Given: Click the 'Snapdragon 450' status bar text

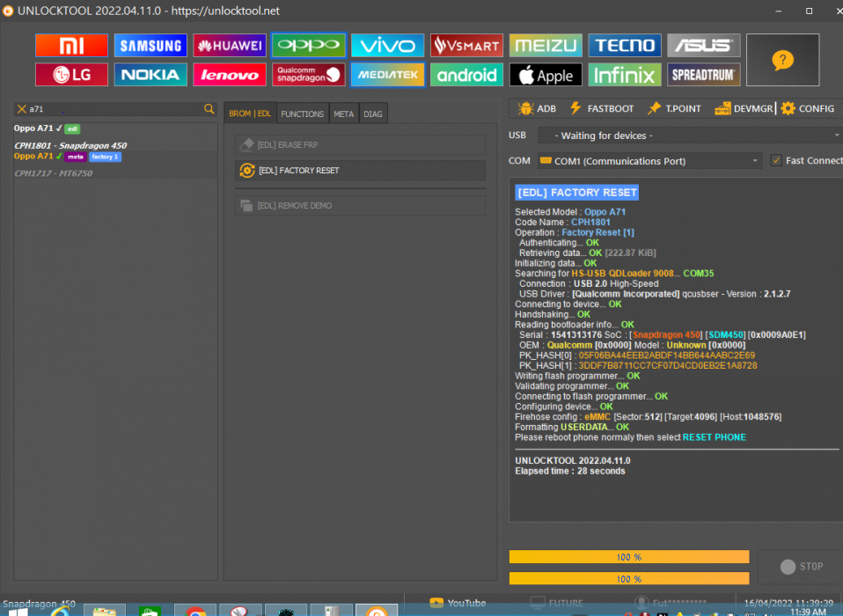Looking at the screenshot, I should 40,604.
